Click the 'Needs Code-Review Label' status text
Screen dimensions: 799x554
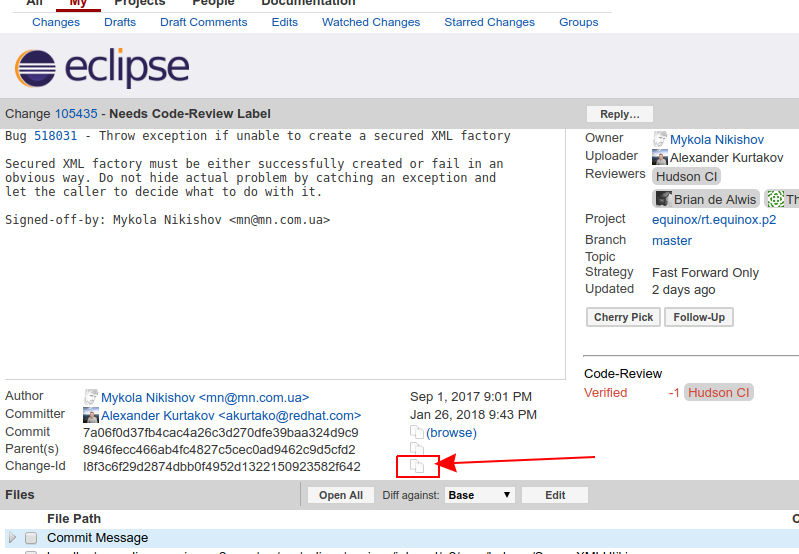[190, 114]
